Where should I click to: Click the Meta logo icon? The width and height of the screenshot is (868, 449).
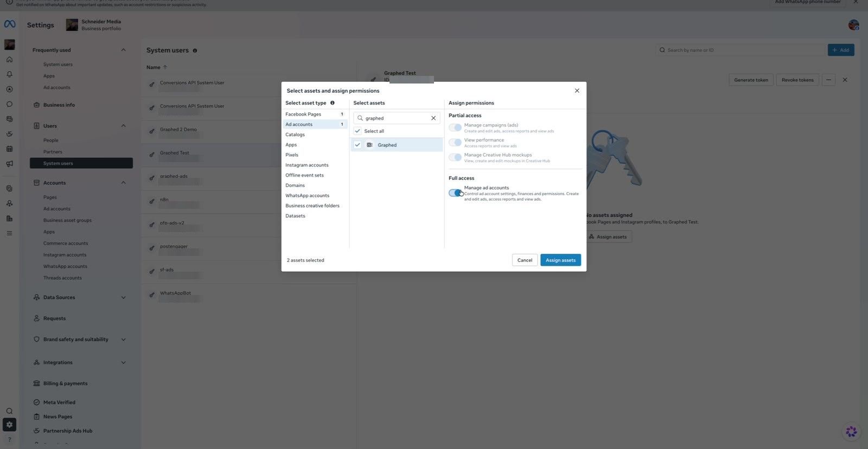pos(10,24)
